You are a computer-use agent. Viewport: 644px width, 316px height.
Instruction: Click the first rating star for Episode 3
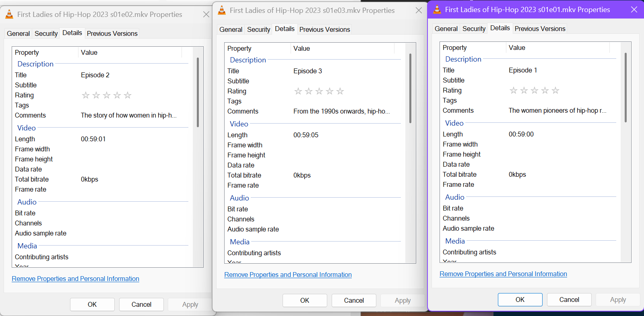pos(298,91)
